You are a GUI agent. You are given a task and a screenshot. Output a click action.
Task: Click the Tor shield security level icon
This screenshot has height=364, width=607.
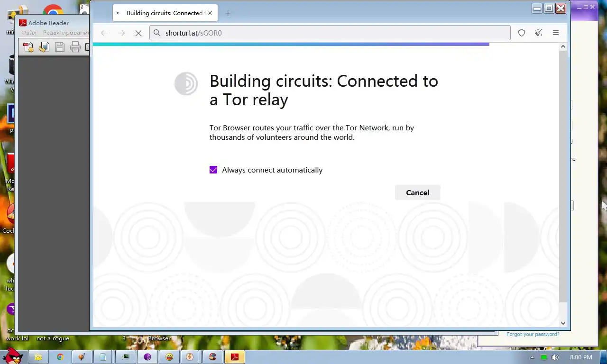[x=522, y=33]
